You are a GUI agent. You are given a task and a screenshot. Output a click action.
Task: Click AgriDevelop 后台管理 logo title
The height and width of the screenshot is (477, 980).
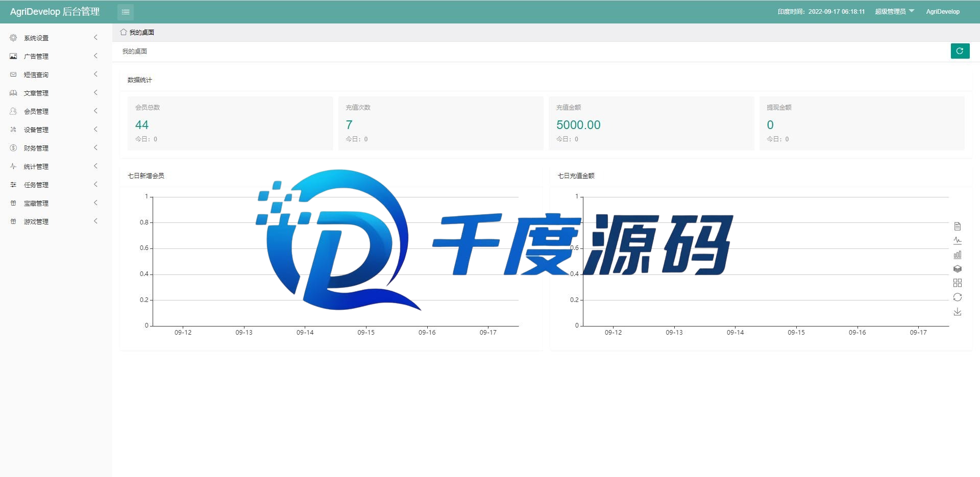[55, 11]
